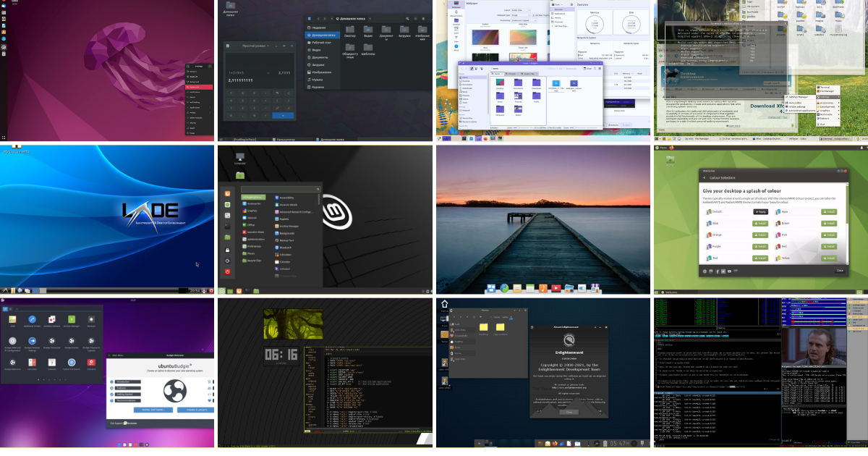Open the Computer icon on the Mint desktop
868x456 pixels.
(x=240, y=158)
